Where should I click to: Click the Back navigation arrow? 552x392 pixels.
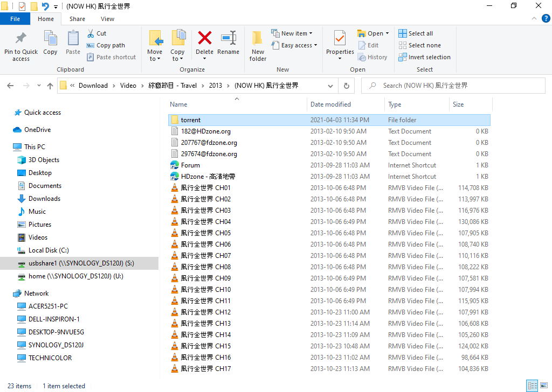11,86
